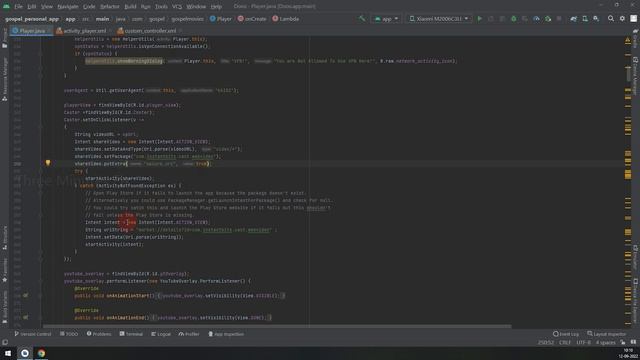Open the Refactor menu
This screenshot has width=640, height=360.
[109, 7]
